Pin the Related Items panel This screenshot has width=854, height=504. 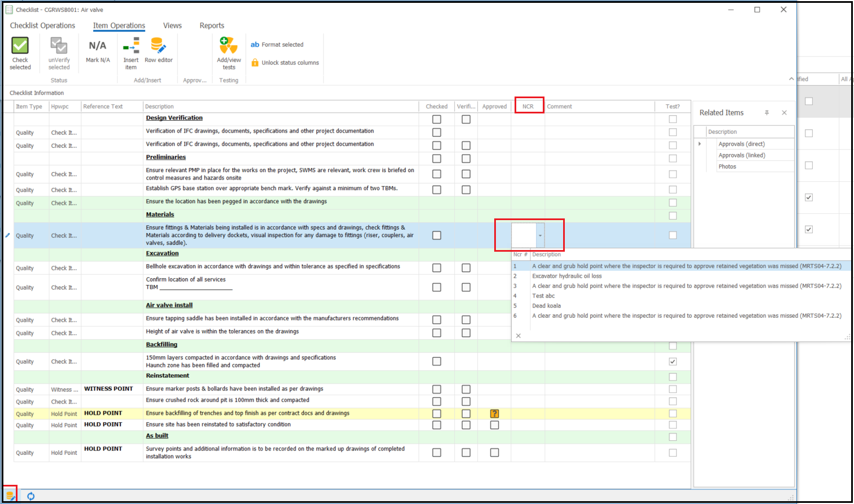point(766,113)
